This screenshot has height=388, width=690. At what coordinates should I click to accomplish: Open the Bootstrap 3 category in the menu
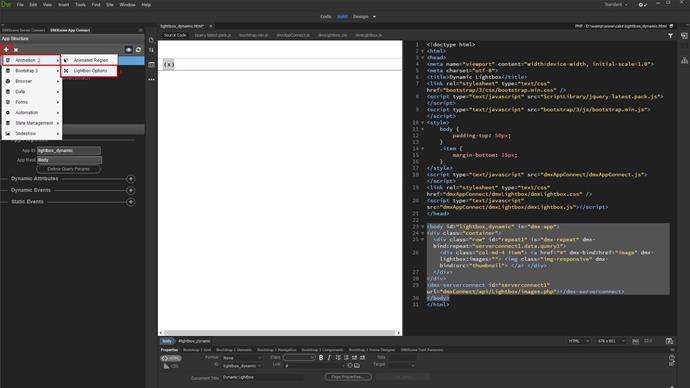tap(31, 71)
